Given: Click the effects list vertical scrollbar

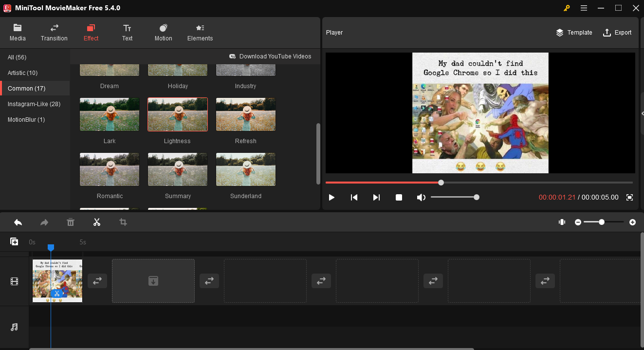Looking at the screenshot, I should (x=318, y=153).
